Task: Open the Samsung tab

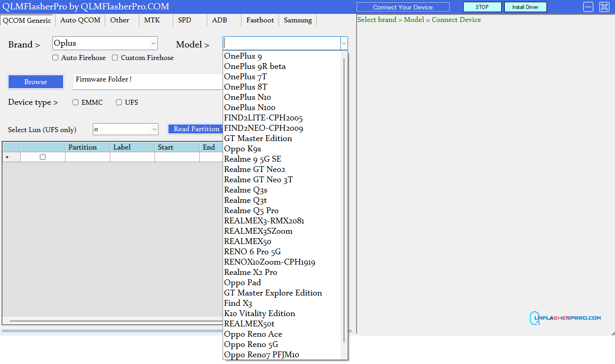Action: point(297,20)
